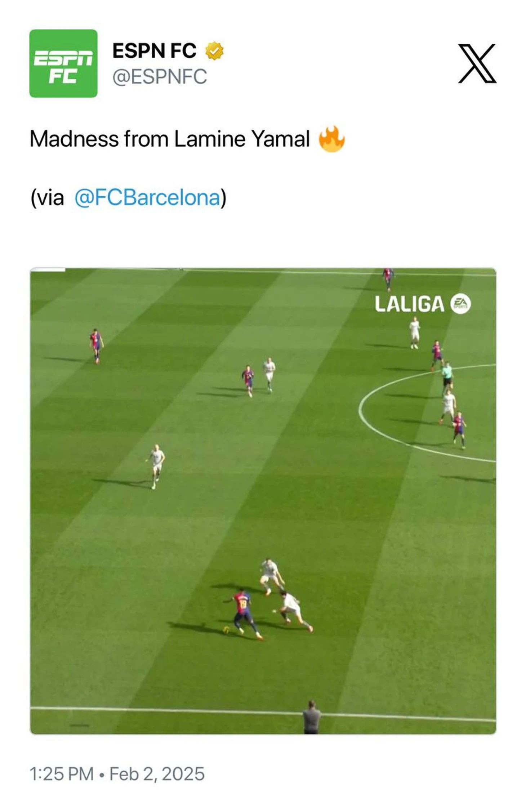
Task: Click the gold verified badge
Action: click(x=214, y=51)
